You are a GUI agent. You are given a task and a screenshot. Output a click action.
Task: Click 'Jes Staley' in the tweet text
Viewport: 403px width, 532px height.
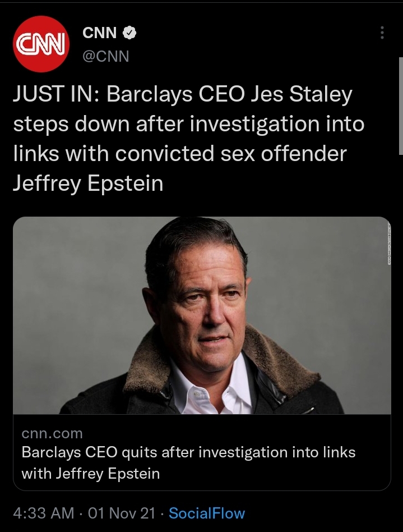pyautogui.click(x=302, y=95)
